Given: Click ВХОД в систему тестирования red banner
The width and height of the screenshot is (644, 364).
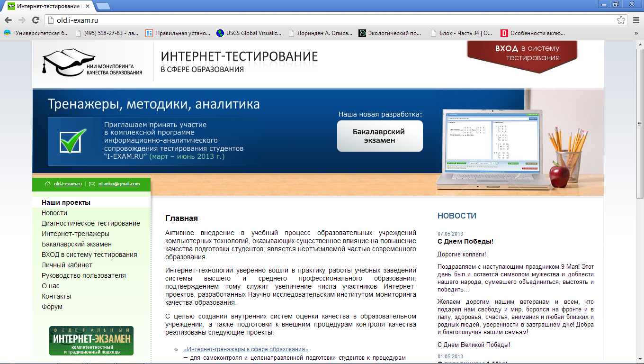Looking at the screenshot, I should click(x=522, y=56).
